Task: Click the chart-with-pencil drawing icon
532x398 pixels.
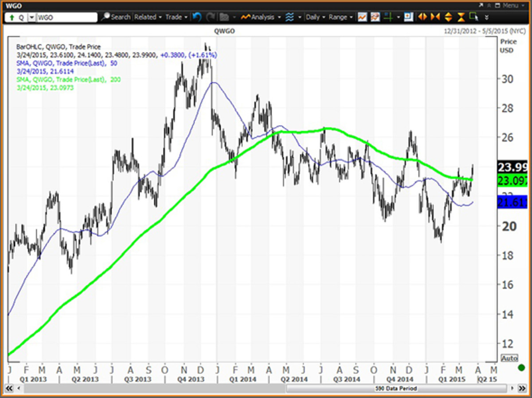Action: pos(375,17)
